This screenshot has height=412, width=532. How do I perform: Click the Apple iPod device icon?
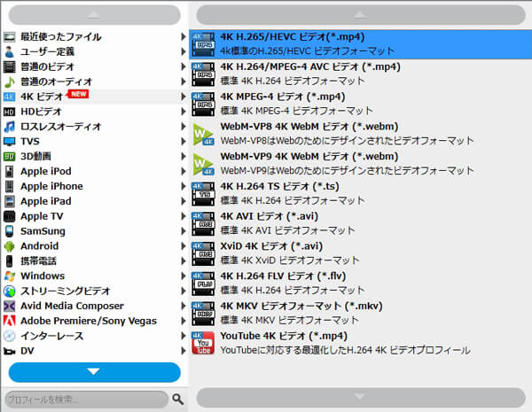click(x=10, y=171)
